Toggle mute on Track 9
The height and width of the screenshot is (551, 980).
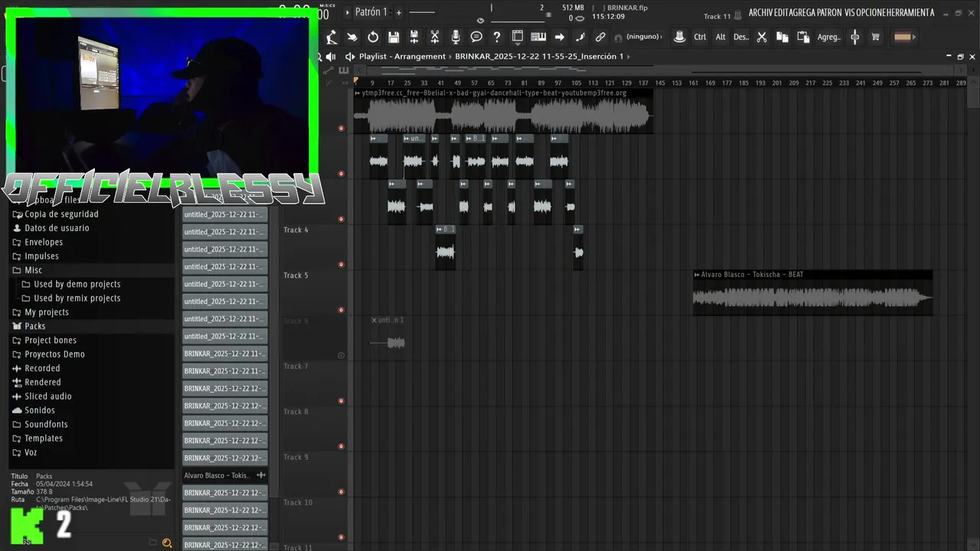tap(341, 492)
